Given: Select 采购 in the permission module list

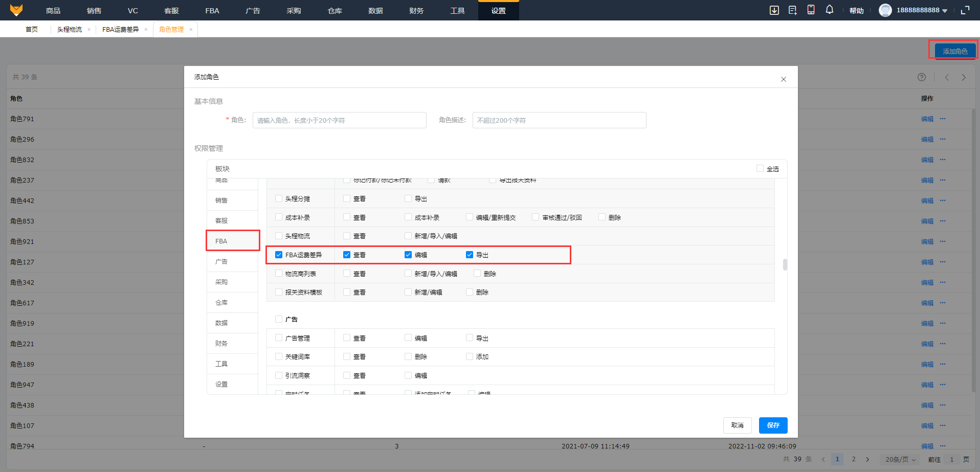Looking at the screenshot, I should 221,282.
